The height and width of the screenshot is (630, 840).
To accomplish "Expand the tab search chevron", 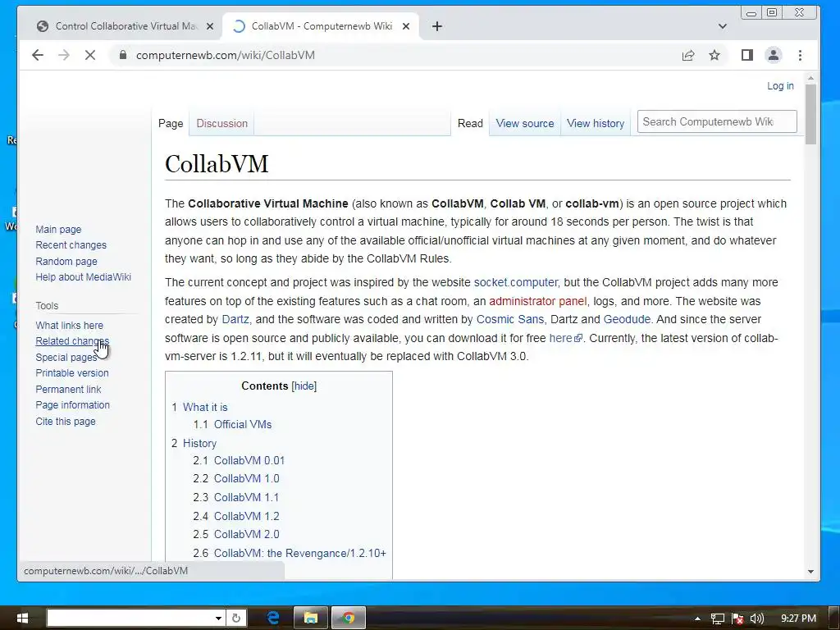I will click(722, 26).
